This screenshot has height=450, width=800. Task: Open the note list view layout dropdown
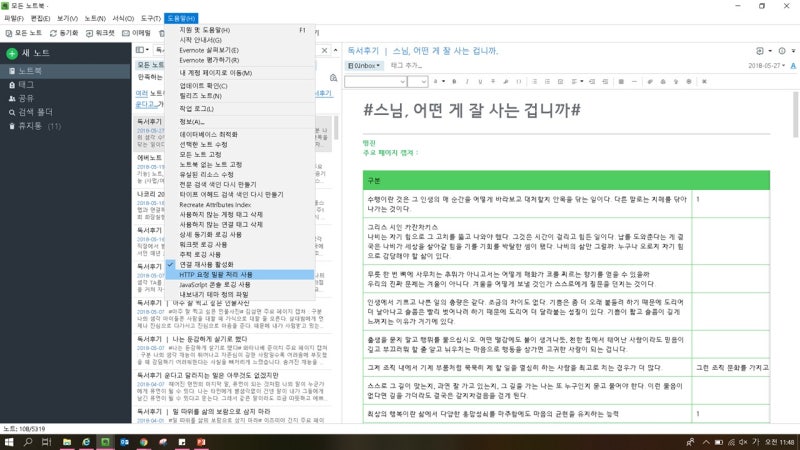[142, 50]
